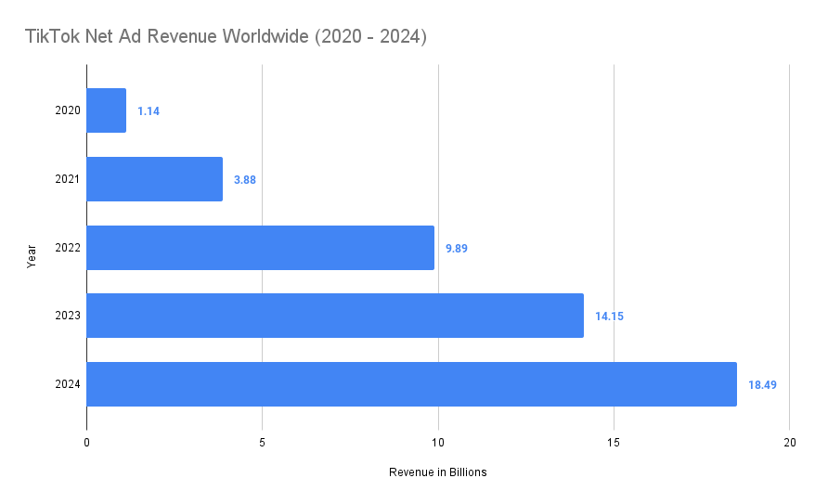Click the chart title about TikTok revenue

(x=225, y=36)
